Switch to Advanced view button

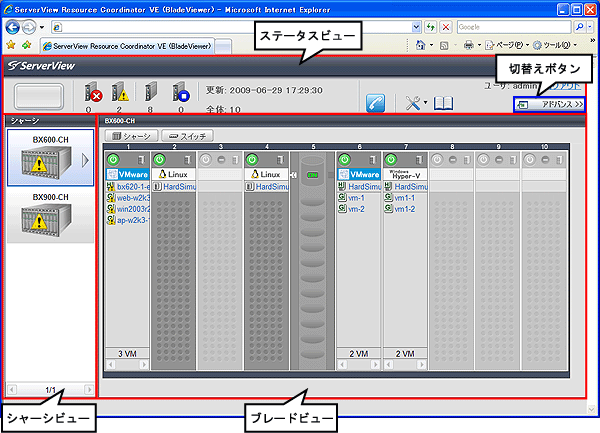click(x=549, y=104)
